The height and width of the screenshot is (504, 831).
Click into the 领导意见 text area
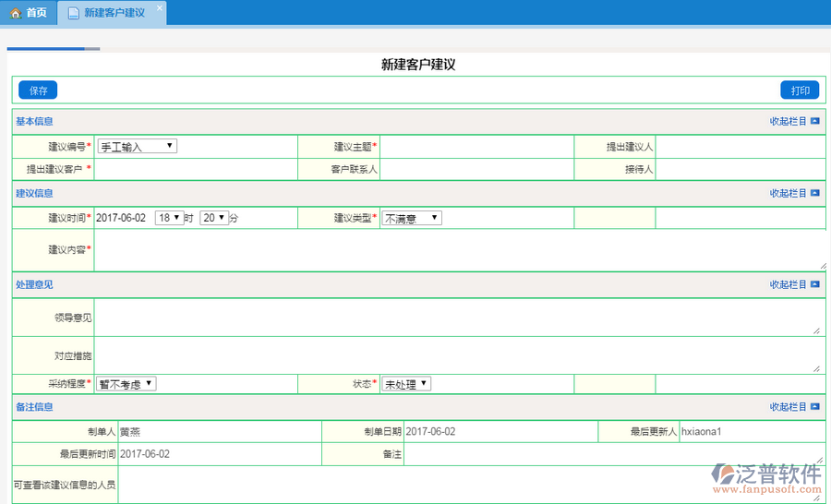click(459, 318)
